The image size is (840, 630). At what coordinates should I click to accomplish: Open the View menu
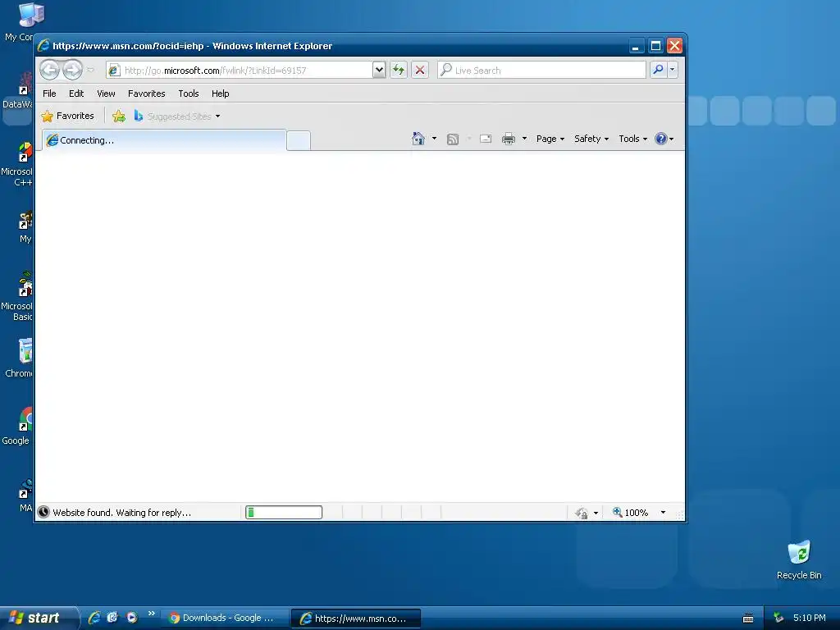click(106, 94)
